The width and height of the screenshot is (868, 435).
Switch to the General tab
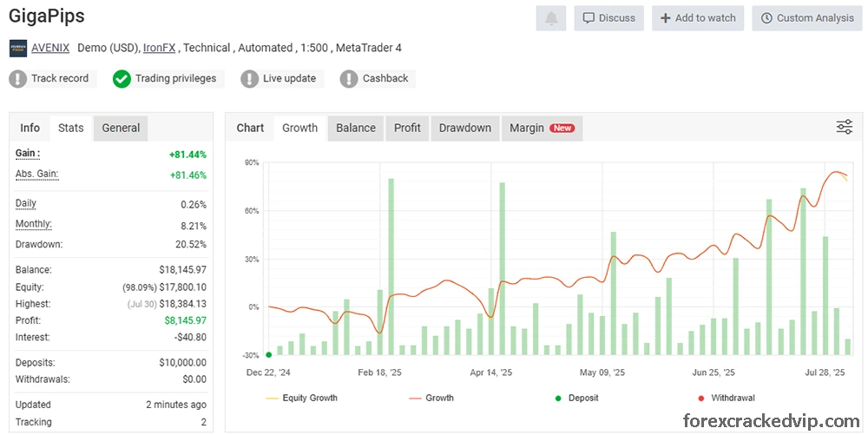point(121,128)
